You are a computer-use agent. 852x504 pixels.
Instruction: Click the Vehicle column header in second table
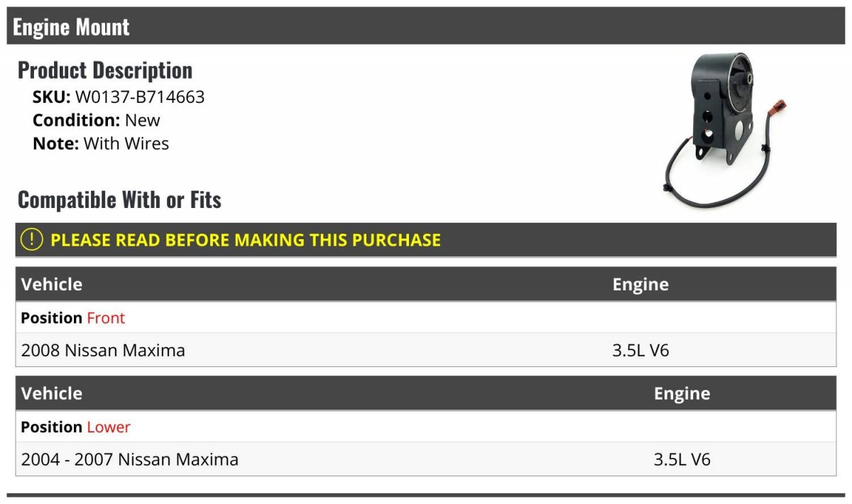(52, 393)
